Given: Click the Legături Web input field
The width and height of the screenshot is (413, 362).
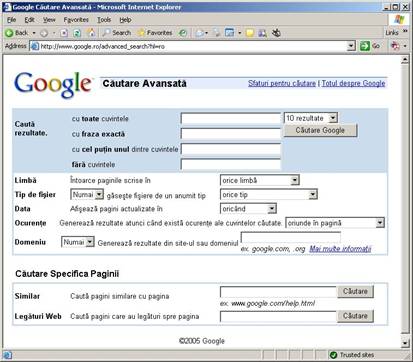Looking at the screenshot, I should click(x=278, y=316).
